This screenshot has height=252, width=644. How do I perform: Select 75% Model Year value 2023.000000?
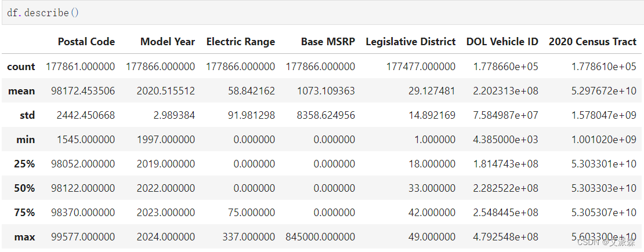pyautogui.click(x=166, y=213)
